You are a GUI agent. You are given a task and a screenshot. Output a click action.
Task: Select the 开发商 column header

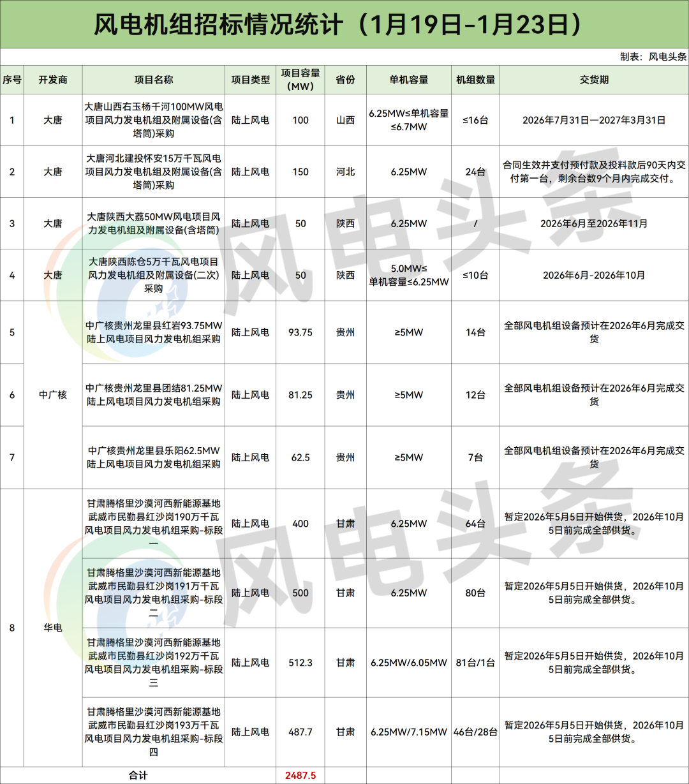[53, 80]
